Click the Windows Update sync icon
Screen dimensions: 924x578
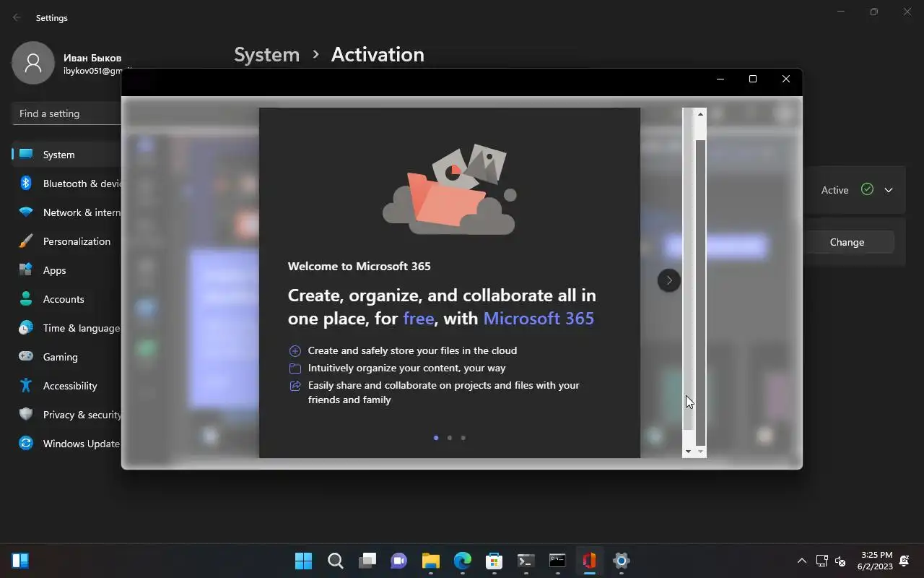click(26, 444)
